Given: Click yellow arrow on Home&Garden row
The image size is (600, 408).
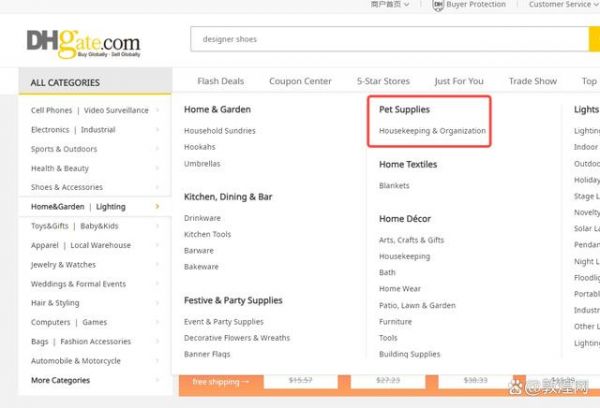Looking at the screenshot, I should click(x=157, y=207).
